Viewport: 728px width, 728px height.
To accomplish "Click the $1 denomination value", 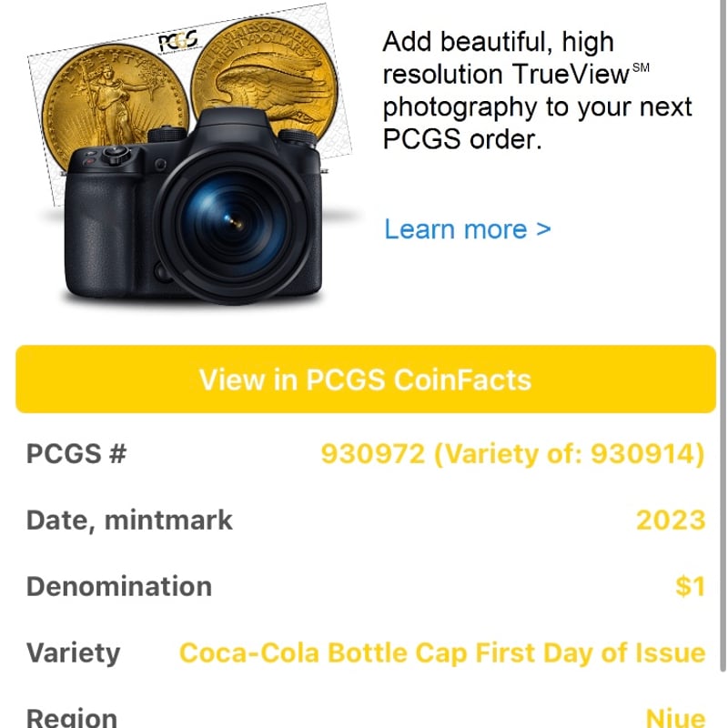I will (x=690, y=586).
